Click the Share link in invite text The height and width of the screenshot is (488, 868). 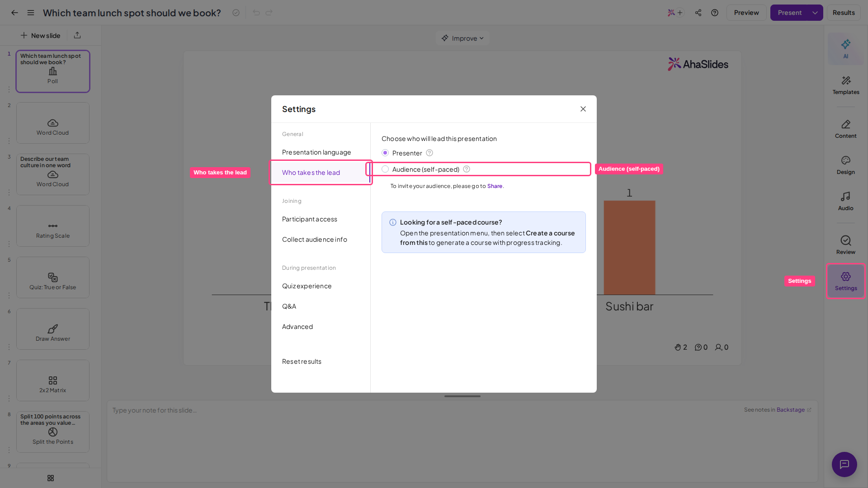pyautogui.click(x=495, y=186)
